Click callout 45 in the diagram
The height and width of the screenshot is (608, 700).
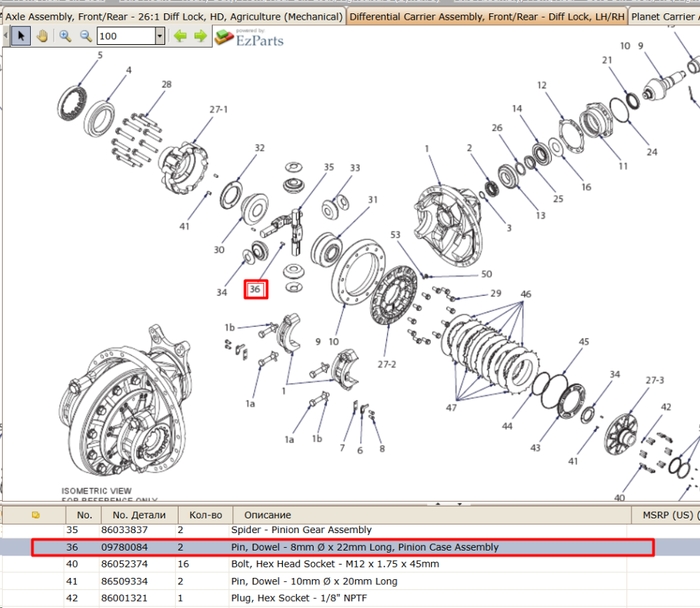click(x=584, y=341)
